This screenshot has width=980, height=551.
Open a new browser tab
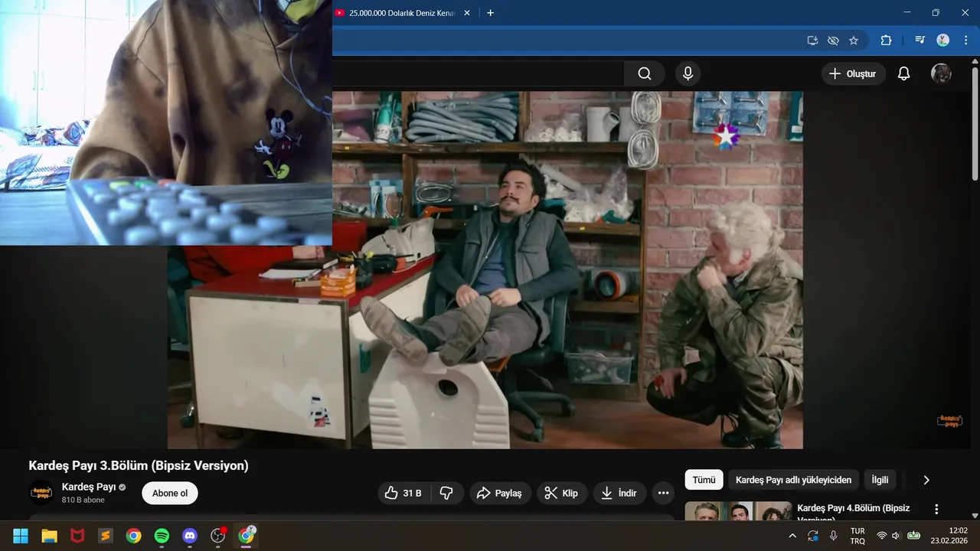pos(491,13)
